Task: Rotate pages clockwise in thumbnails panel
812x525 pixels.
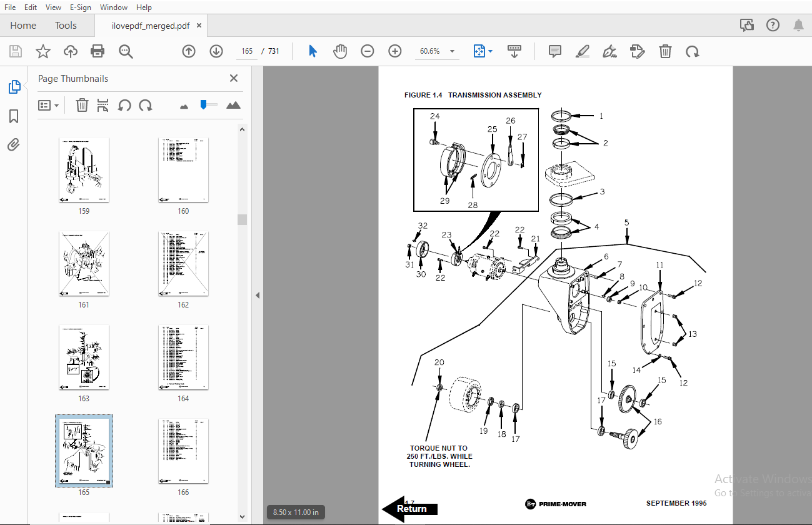Action: [x=146, y=105]
